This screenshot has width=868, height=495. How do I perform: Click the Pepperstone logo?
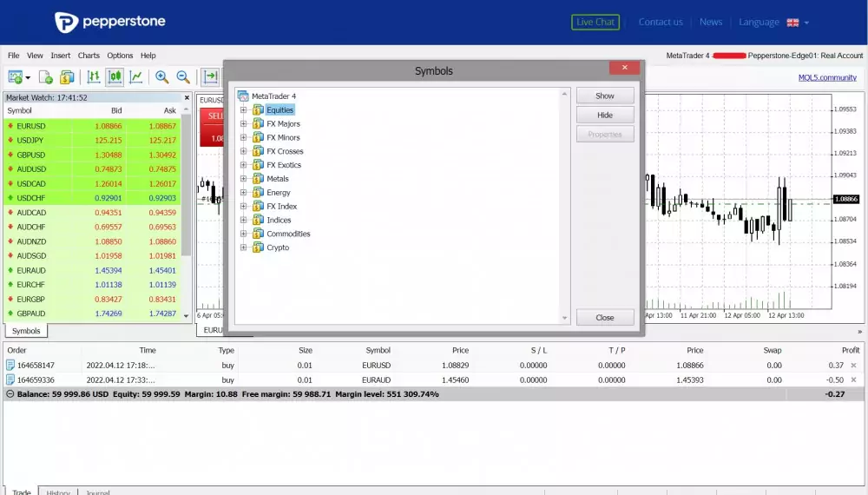[x=109, y=23]
